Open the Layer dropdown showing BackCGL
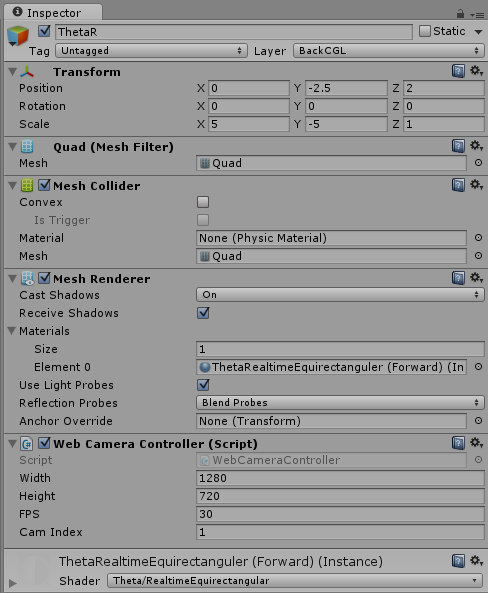Viewport: 488px width, 593px height. tap(389, 50)
